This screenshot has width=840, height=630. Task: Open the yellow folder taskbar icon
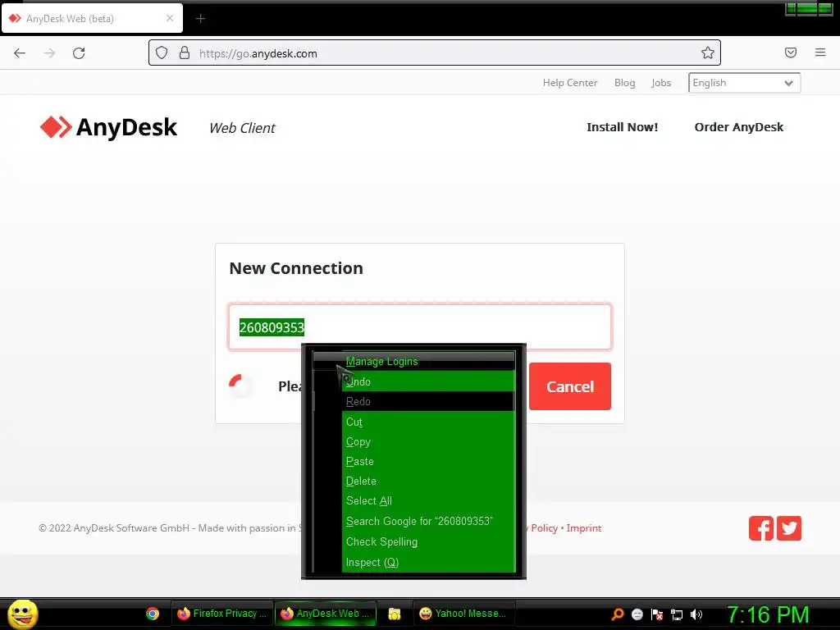tap(395, 614)
